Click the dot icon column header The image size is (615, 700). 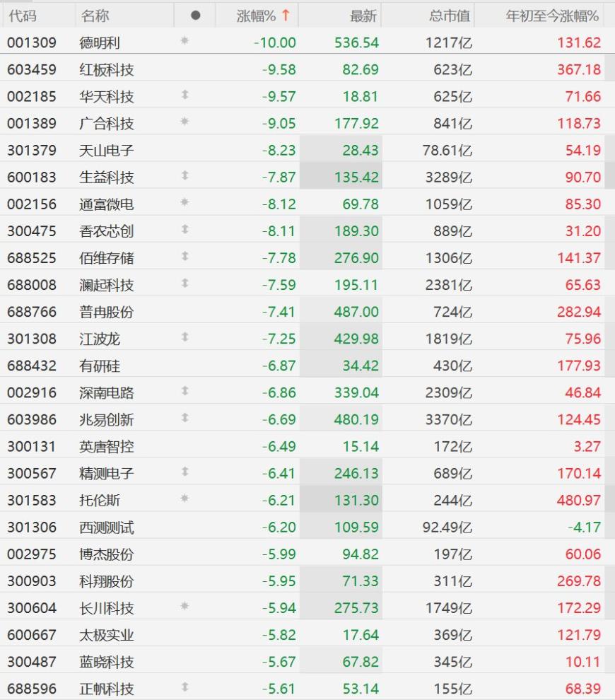pos(195,16)
